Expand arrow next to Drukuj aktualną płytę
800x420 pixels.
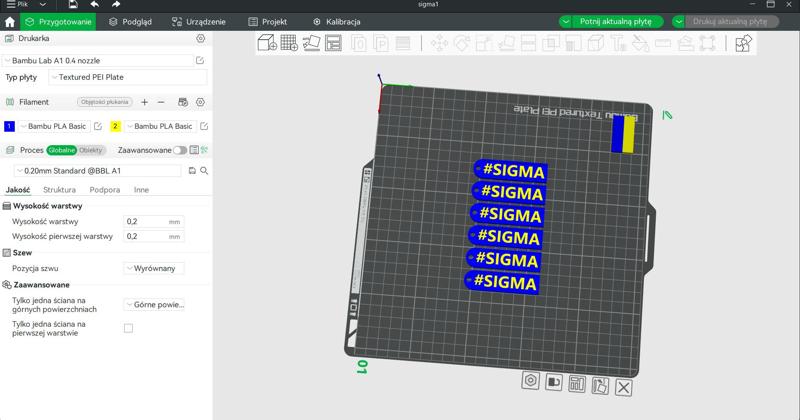click(x=679, y=21)
